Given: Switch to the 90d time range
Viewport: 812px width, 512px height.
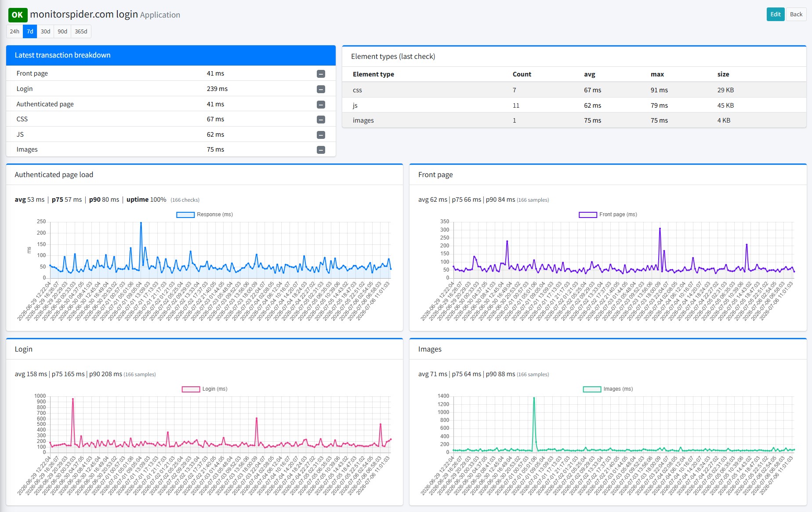Looking at the screenshot, I should 62,31.
